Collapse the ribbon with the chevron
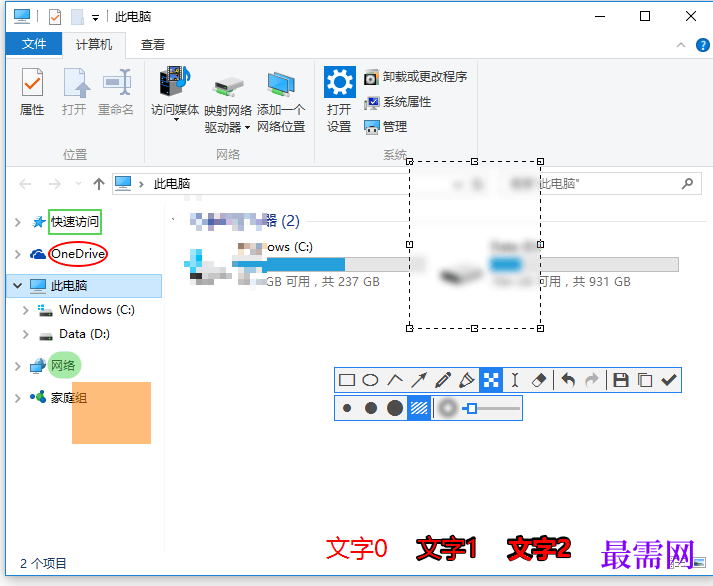 click(x=681, y=45)
